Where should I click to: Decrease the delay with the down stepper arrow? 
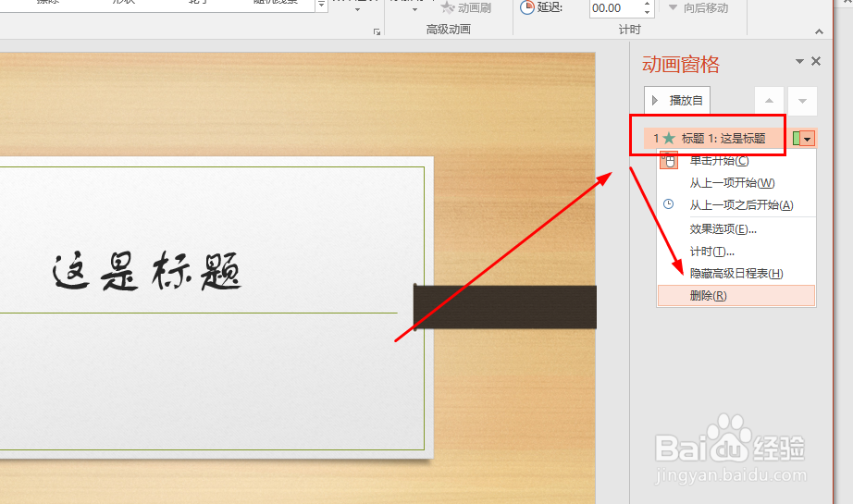point(647,13)
